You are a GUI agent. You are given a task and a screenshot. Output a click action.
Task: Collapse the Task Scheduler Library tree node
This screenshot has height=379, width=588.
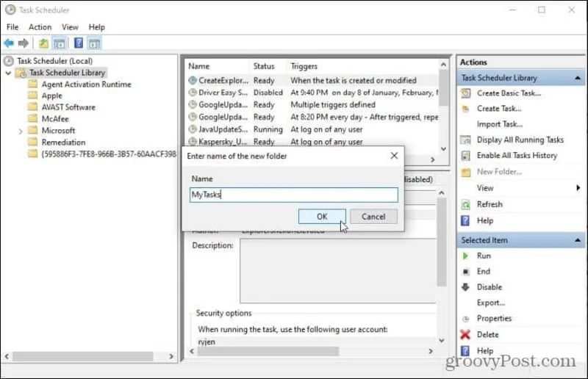coord(8,73)
